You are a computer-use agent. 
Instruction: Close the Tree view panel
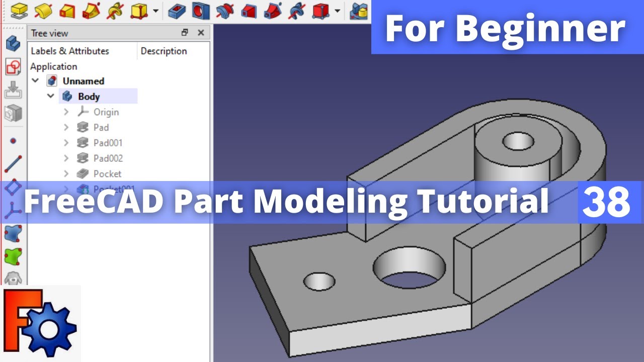(x=201, y=33)
